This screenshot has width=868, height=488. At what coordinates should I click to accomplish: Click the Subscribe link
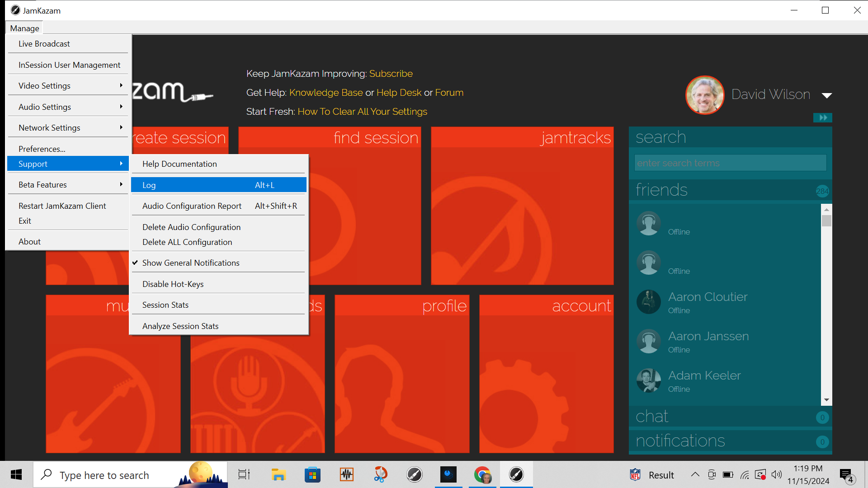click(391, 74)
